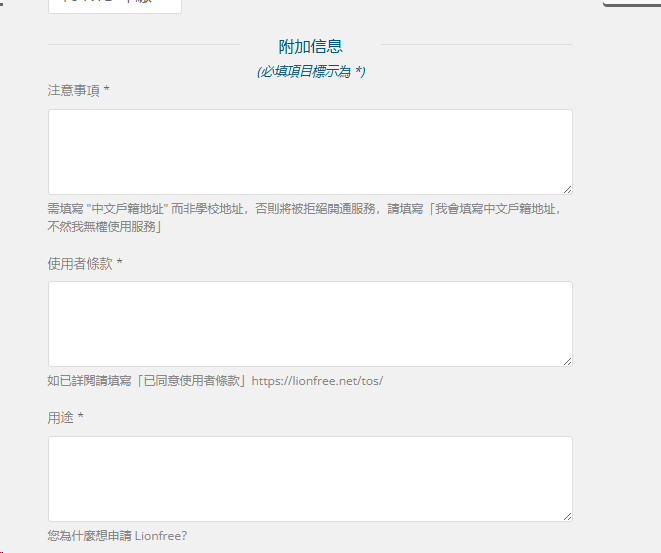Click the required asterisk beside 用途
This screenshot has height=553, width=661.
click(81, 417)
